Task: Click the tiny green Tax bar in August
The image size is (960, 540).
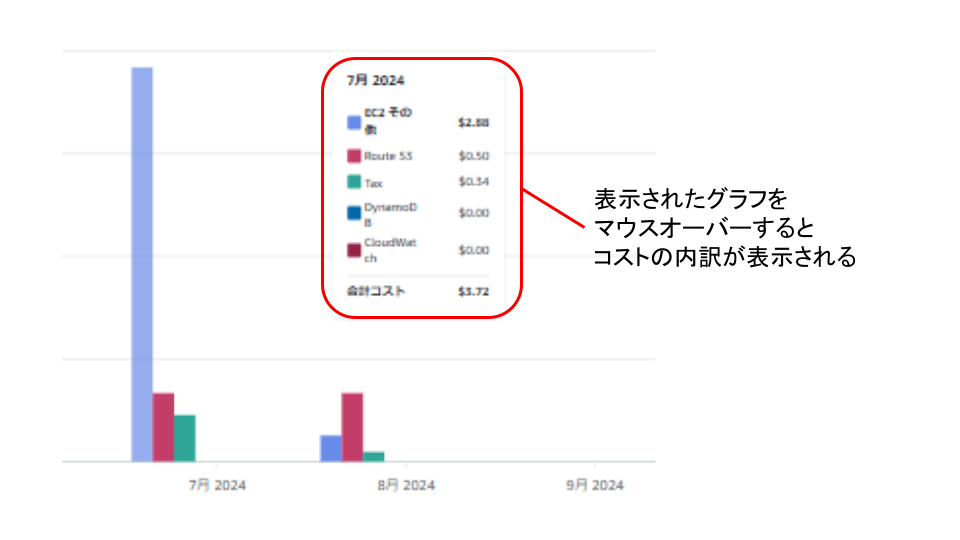Action: [373, 456]
